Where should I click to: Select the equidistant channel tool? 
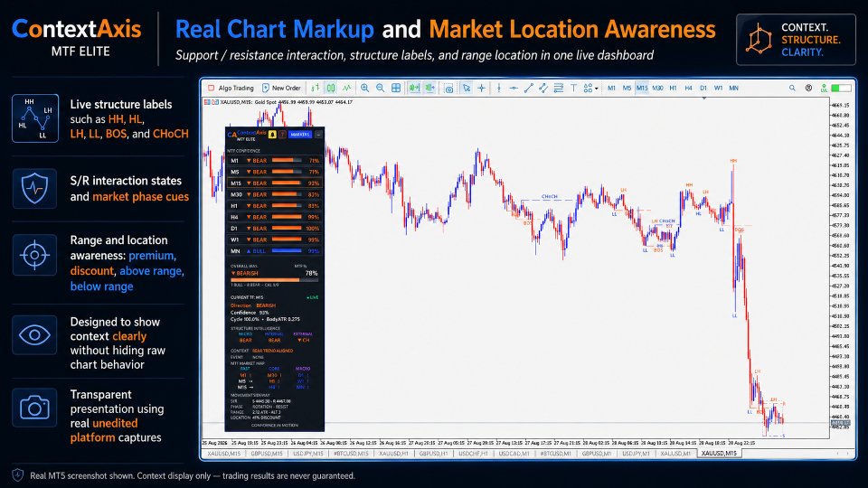tap(543, 88)
